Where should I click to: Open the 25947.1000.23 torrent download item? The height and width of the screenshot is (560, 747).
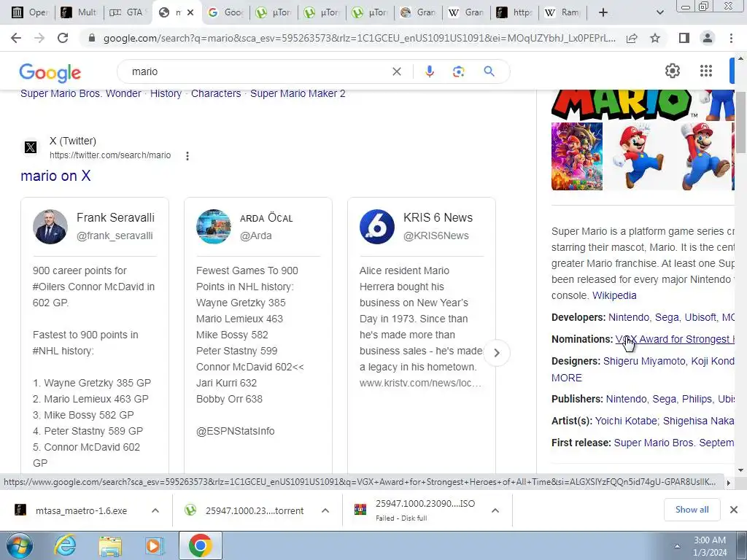pyautogui.click(x=255, y=510)
